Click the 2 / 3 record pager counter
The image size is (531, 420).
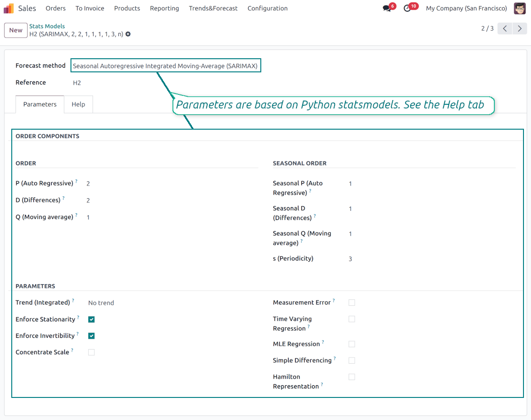487,29
